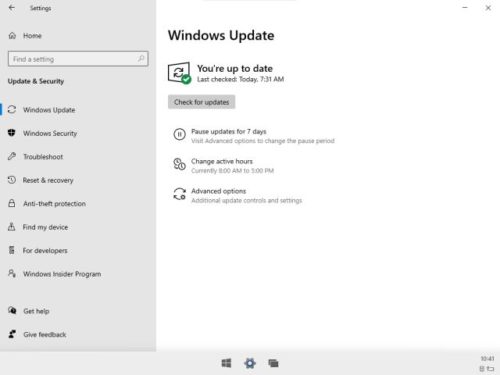Click the Get help link
500x375 pixels.
[36, 311]
